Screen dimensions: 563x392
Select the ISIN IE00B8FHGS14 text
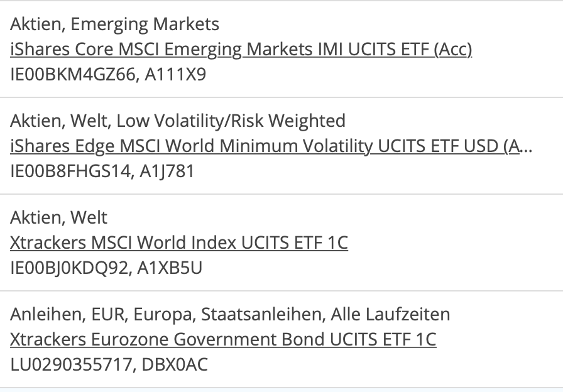[x=71, y=171]
